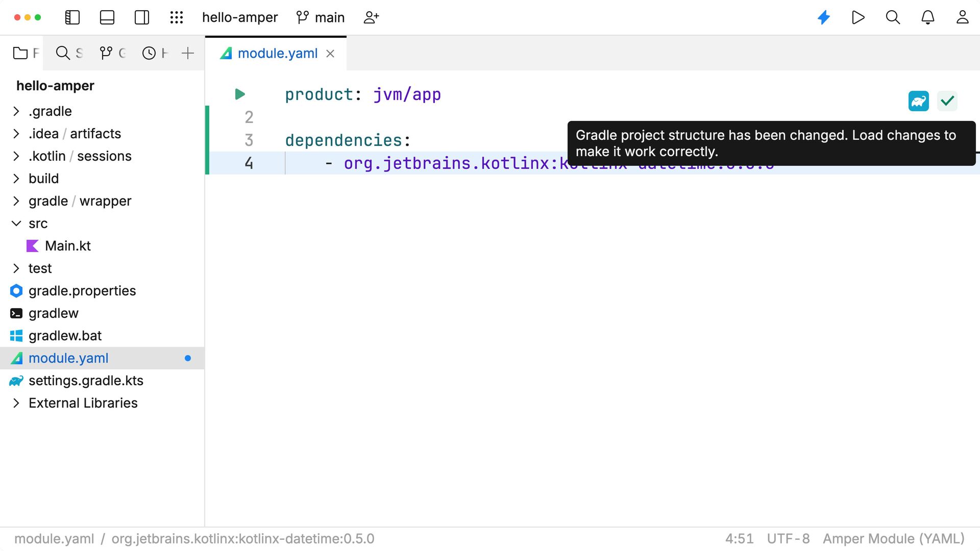Image resolution: width=980 pixels, height=551 pixels.
Task: Select module.yaml in file tree
Action: click(x=102, y=358)
